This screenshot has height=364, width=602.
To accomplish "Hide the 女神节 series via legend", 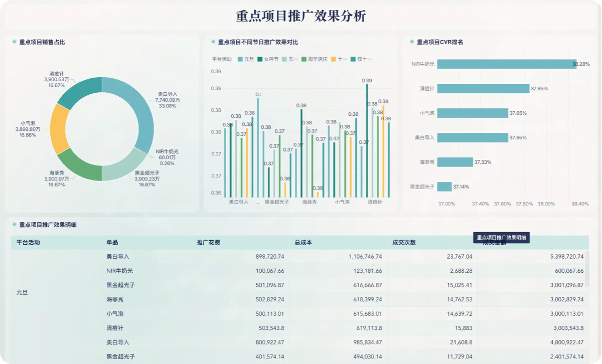I will coord(268,59).
